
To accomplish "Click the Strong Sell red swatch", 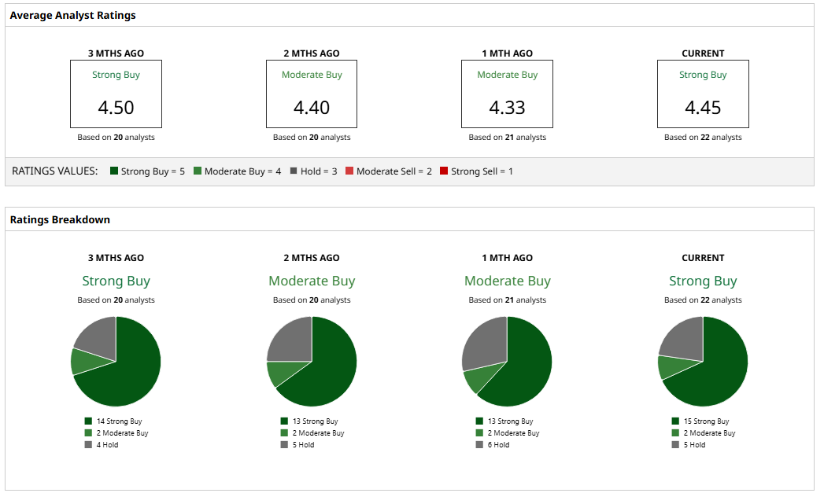I will coord(444,171).
